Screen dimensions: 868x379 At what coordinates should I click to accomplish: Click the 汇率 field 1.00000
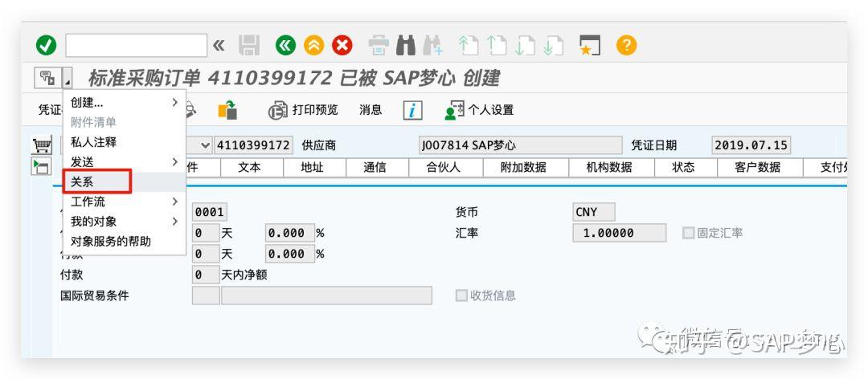click(620, 233)
